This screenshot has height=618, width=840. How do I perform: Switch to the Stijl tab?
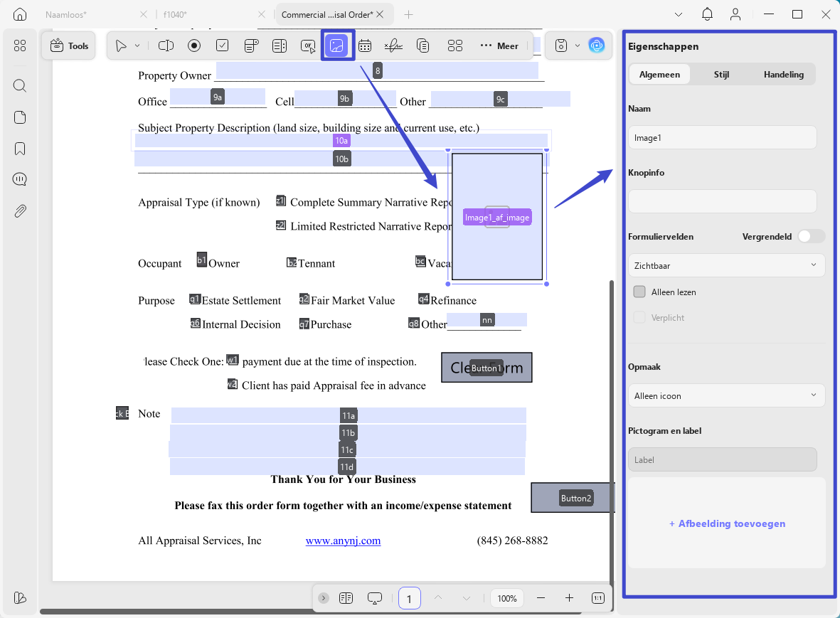pyautogui.click(x=721, y=75)
